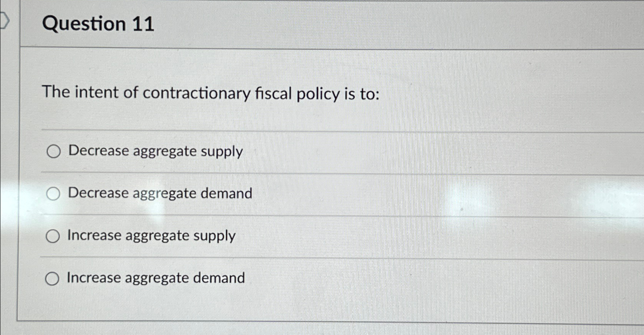This screenshot has height=335, width=644.
Task: Select the radio button for Decrease aggregate demand
Action: pos(53,194)
